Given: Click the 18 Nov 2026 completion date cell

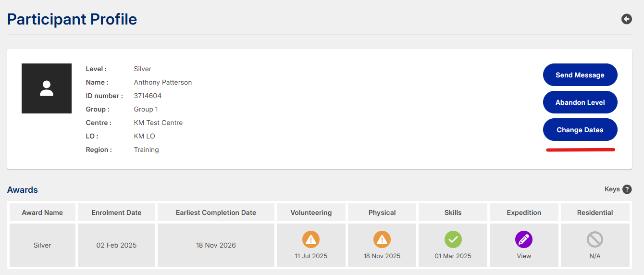Looking at the screenshot, I should coord(216,245).
